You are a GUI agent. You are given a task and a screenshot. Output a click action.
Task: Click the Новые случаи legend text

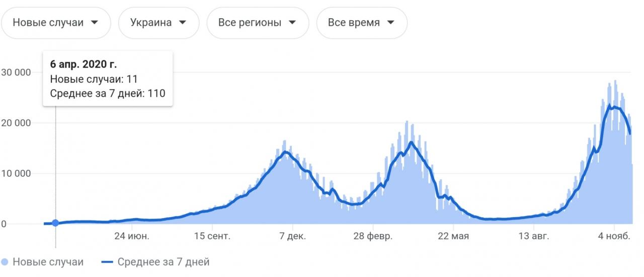[x=48, y=262]
